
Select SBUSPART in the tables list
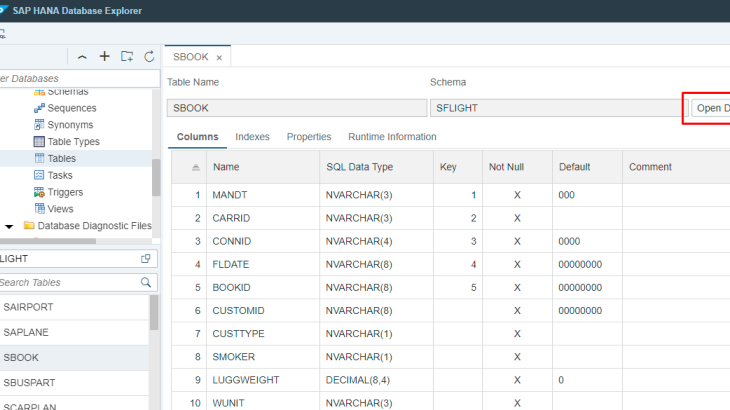pos(74,383)
